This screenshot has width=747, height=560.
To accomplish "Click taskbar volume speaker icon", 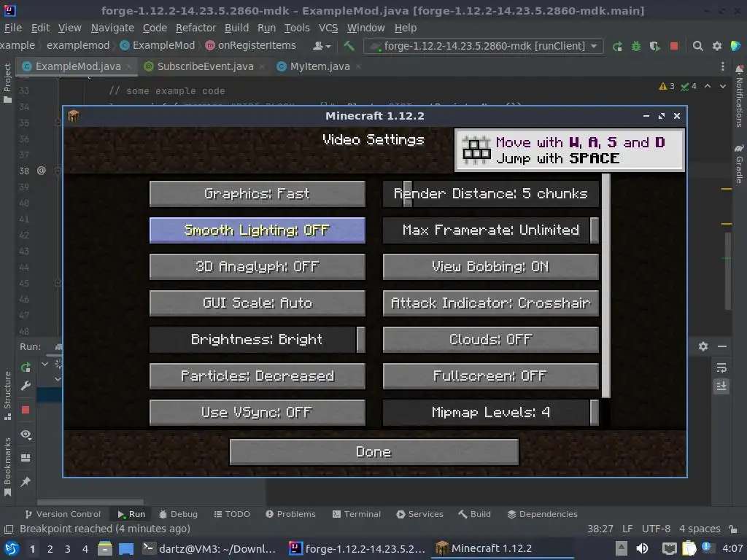I will point(642,548).
